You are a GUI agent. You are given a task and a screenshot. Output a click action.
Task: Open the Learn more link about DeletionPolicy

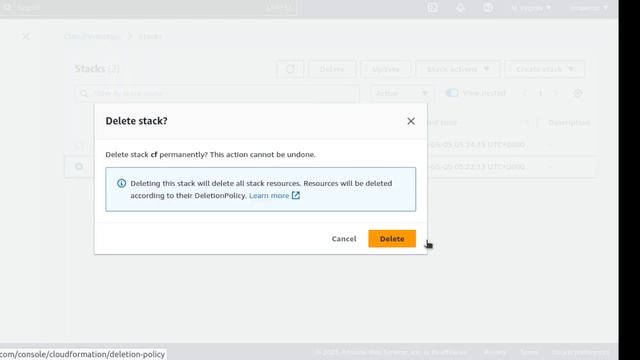(269, 196)
